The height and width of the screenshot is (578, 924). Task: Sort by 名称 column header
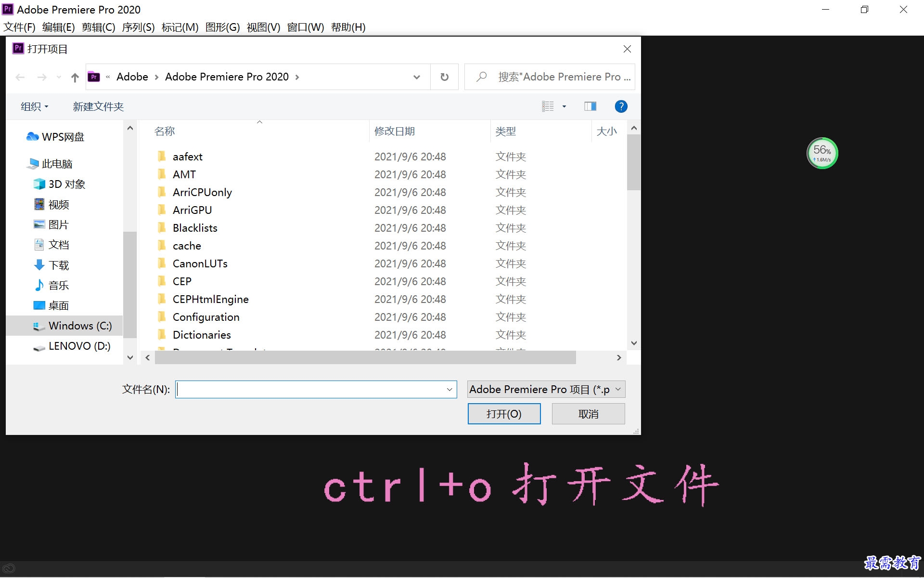pos(165,131)
